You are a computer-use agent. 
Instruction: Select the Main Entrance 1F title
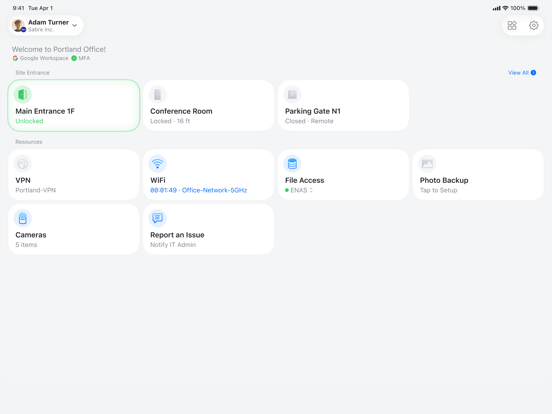[45, 111]
